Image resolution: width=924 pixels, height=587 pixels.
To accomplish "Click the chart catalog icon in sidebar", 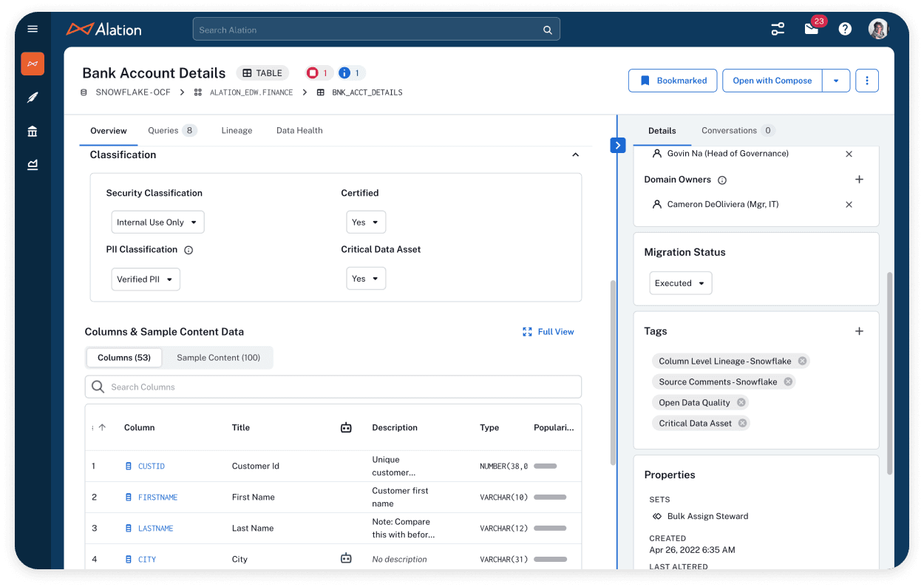I will (x=32, y=164).
